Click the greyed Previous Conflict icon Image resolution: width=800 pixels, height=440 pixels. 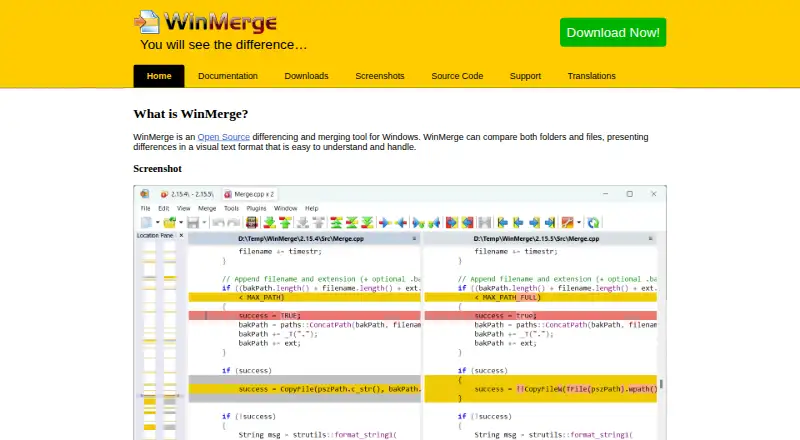click(318, 223)
